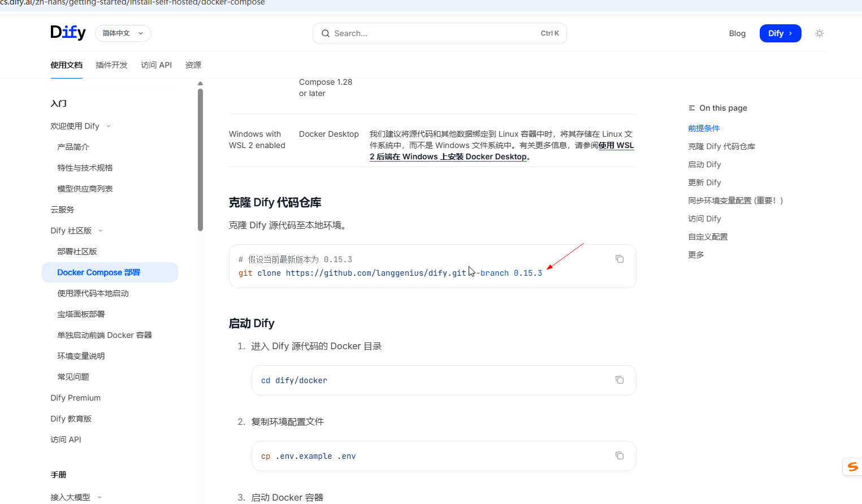
Task: Open the 简体中文 language dropdown
Action: pos(123,33)
